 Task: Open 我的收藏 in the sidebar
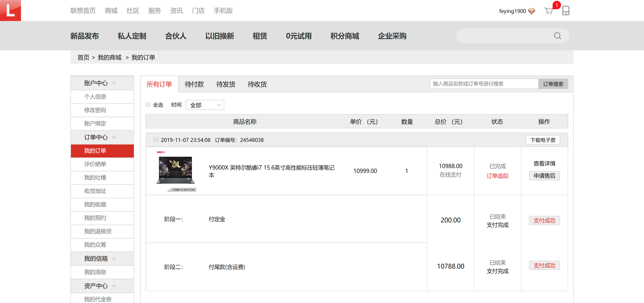[x=102, y=204]
